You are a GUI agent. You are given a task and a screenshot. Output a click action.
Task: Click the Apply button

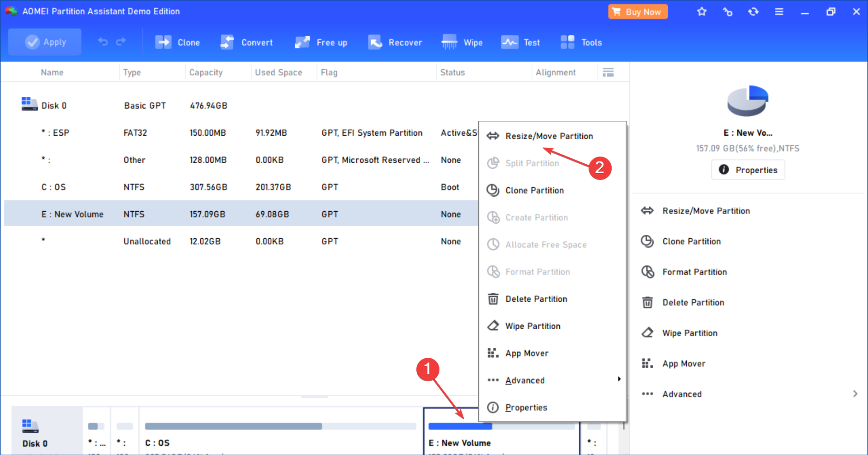[x=45, y=42]
